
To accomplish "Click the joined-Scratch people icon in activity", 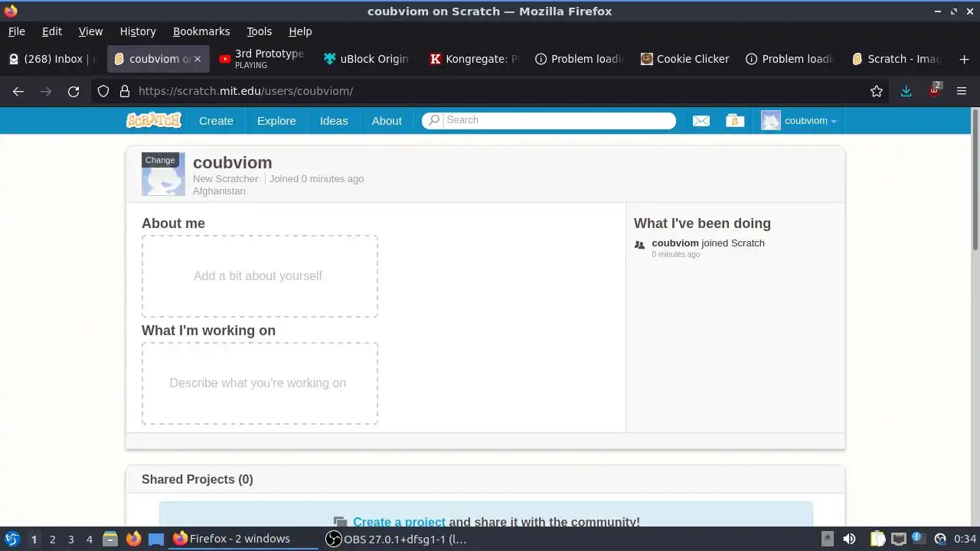I will 639,245.
